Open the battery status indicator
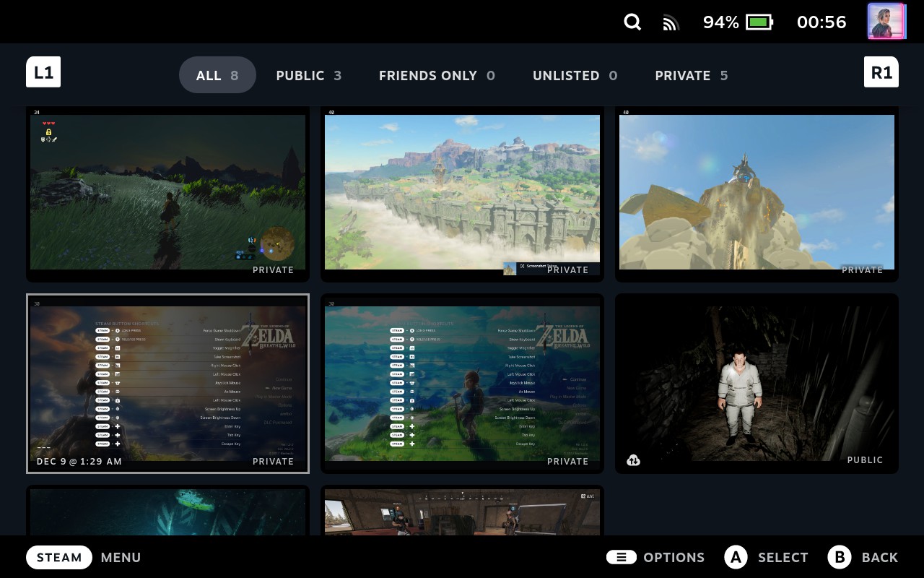This screenshot has width=924, height=578. click(x=759, y=22)
